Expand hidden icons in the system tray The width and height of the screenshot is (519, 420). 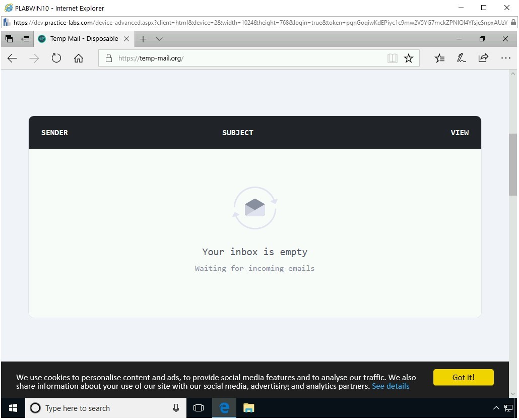click(x=496, y=408)
